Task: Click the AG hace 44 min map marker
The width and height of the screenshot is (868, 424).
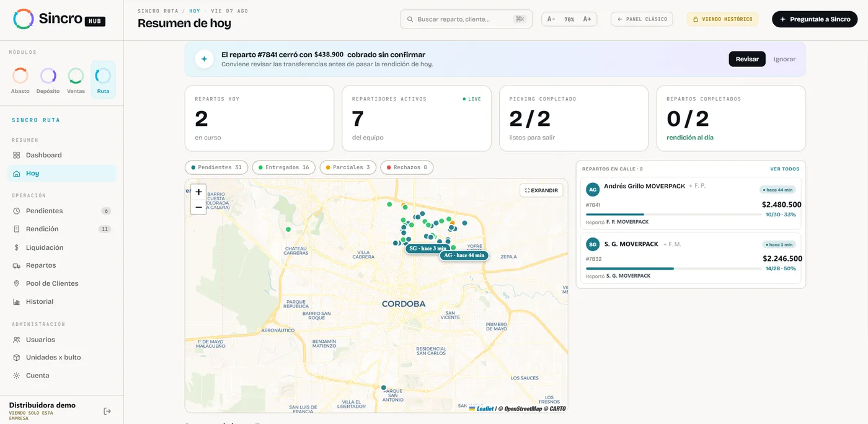Action: [464, 255]
